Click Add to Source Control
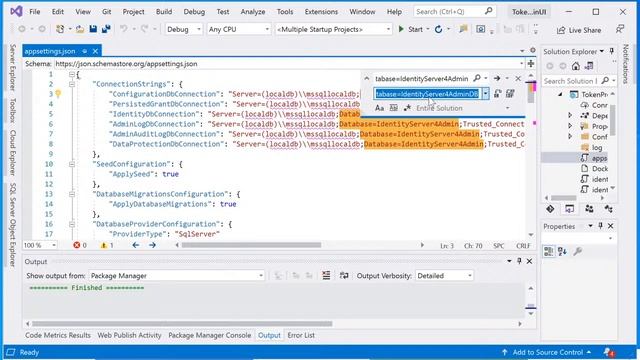 546,352
